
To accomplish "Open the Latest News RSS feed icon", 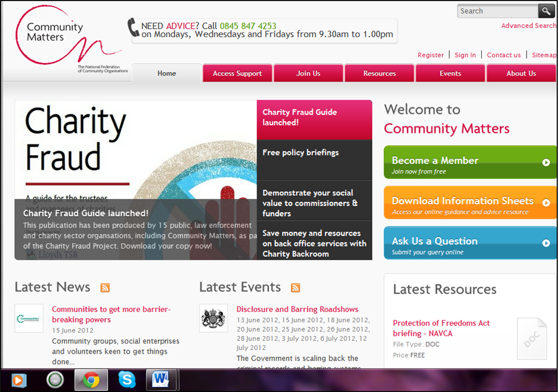I will 105,287.
